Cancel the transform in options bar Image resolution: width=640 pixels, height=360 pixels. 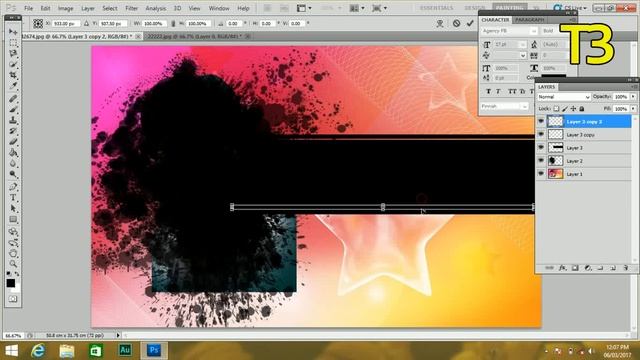coord(456,23)
